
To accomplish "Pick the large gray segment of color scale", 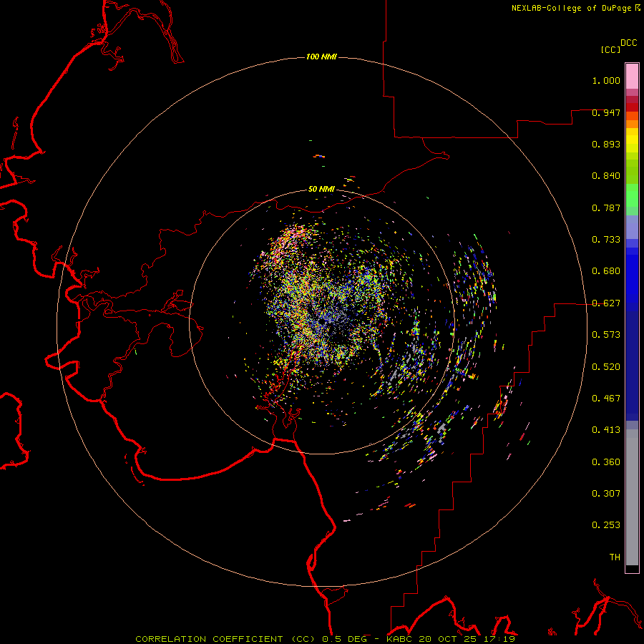I will pos(632,501).
